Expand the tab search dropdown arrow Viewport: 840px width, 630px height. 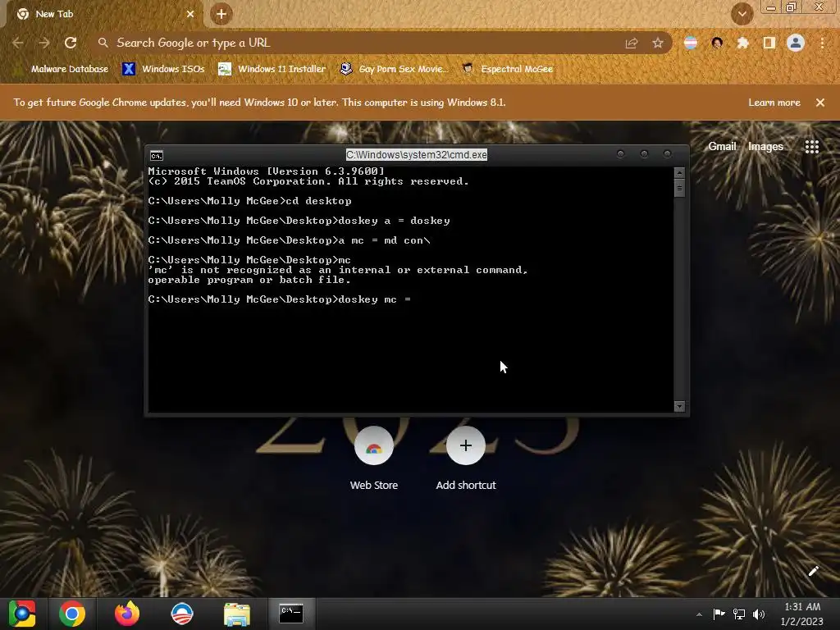tap(742, 14)
